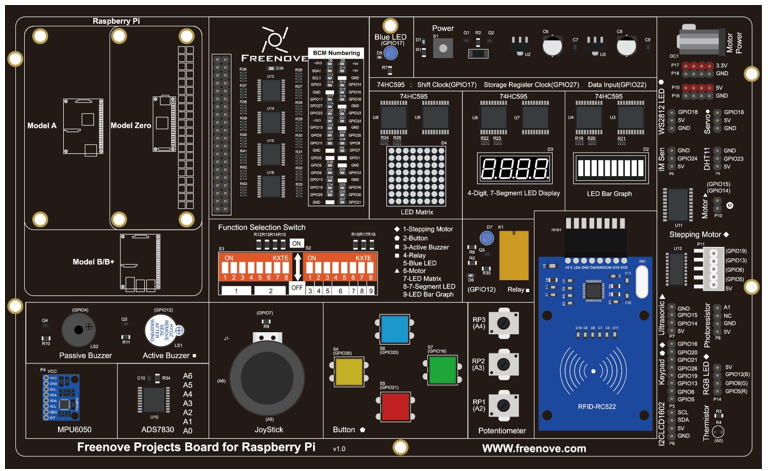Select the 4-digit 7-segment display
This screenshot has height=471, width=770.
[x=514, y=168]
